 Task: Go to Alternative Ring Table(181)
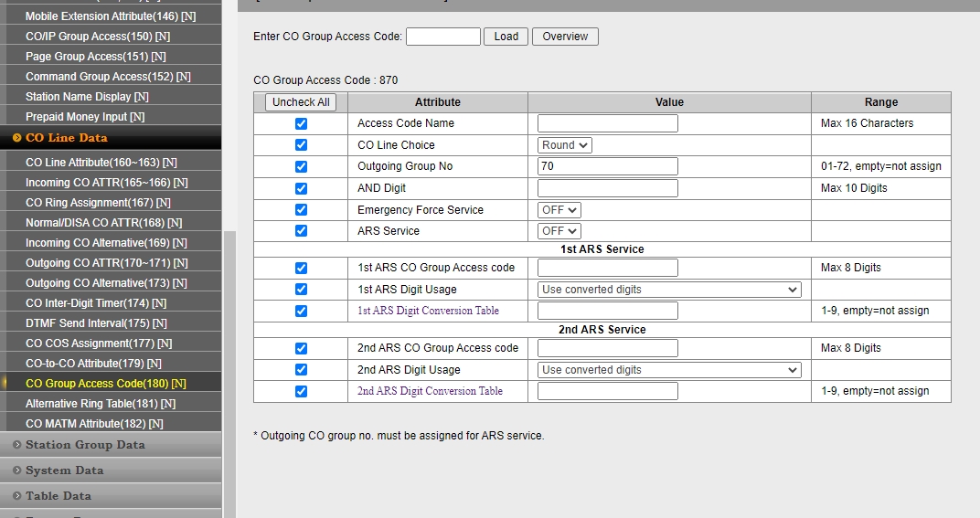click(x=100, y=404)
